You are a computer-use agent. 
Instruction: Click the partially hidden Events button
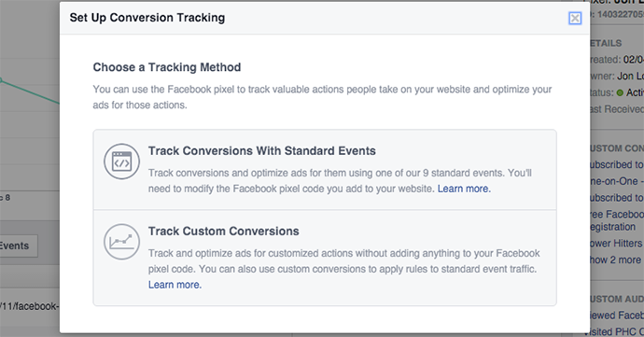coord(19,246)
